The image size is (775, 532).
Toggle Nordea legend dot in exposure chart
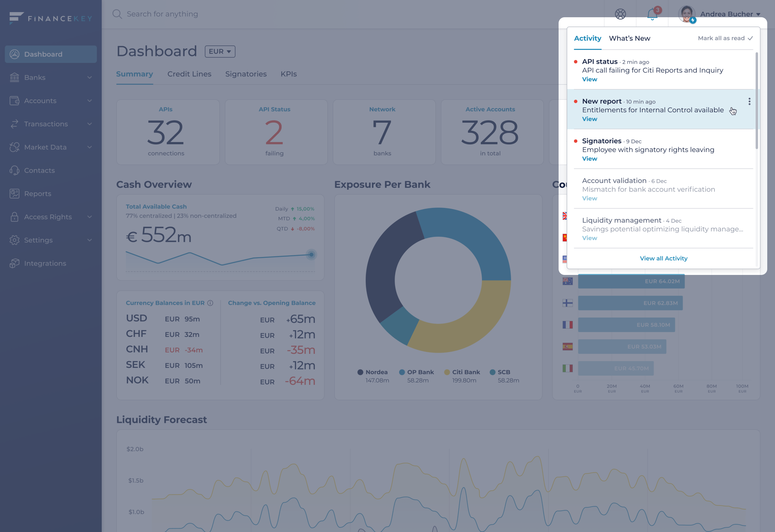tap(360, 372)
